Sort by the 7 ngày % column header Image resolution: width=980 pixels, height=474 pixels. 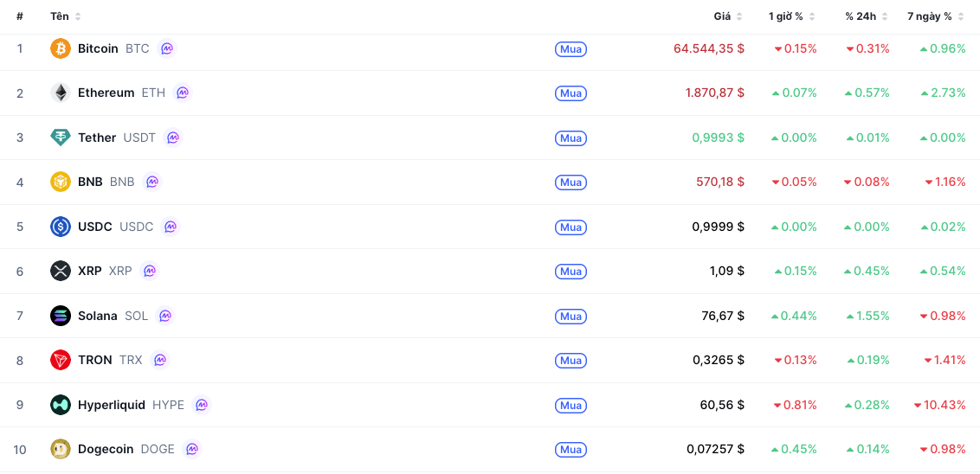(x=936, y=16)
